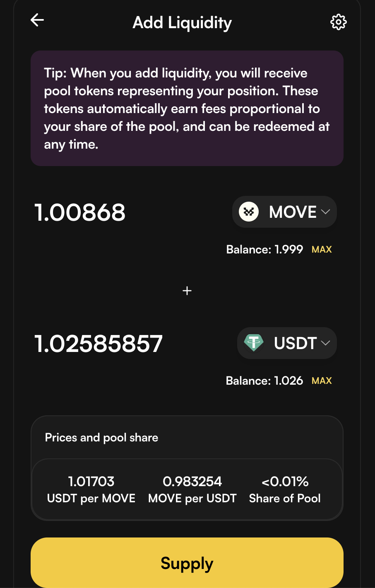This screenshot has width=375, height=588.
Task: Click the "Prices and pool share" heading
Action: tap(101, 438)
